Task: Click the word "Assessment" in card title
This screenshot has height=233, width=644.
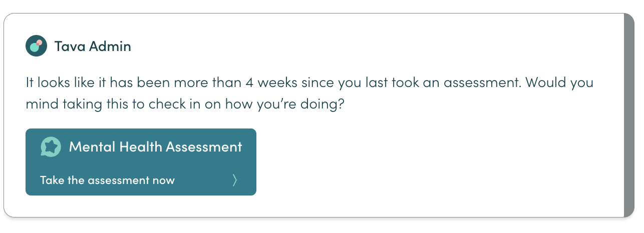Action: [x=204, y=147]
